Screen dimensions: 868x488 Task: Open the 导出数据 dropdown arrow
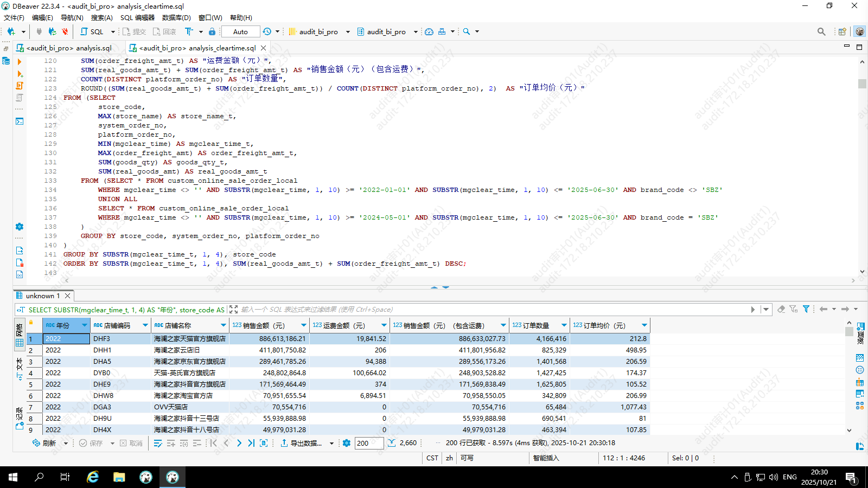point(333,443)
